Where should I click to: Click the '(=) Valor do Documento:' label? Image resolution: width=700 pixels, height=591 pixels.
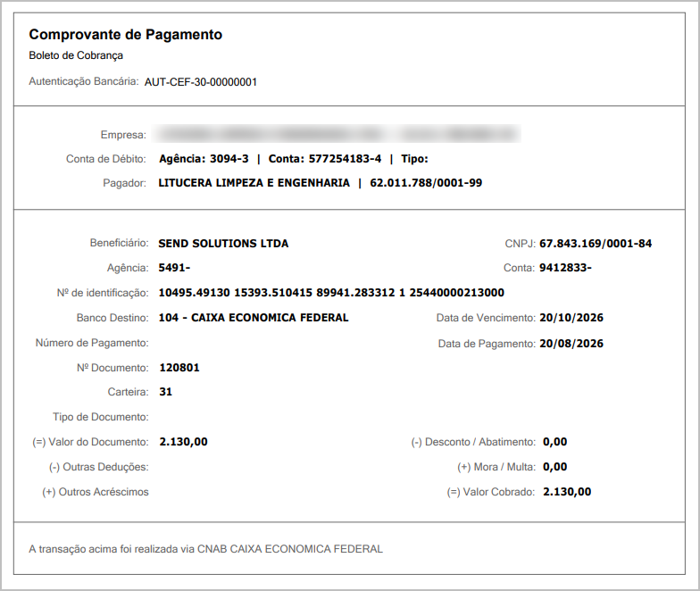coord(90,442)
